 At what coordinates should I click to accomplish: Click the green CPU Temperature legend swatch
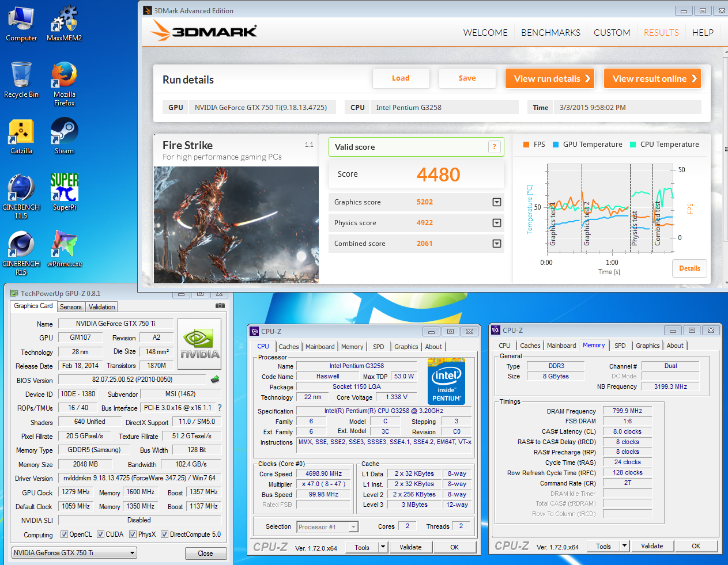(x=633, y=145)
